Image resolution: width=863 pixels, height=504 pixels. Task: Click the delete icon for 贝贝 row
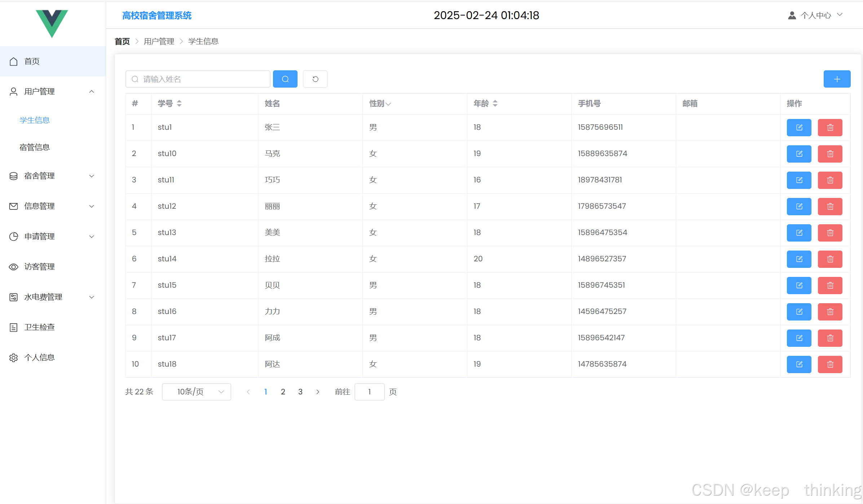(830, 286)
